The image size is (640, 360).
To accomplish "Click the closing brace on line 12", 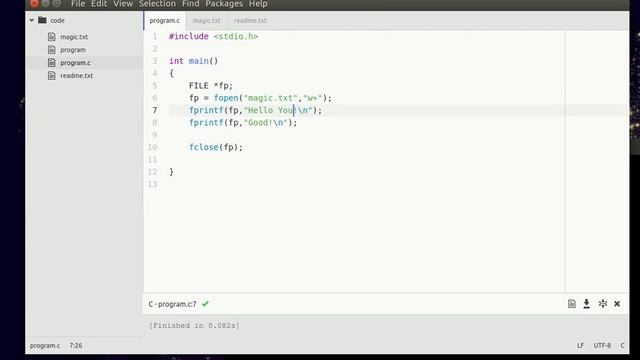I will [x=171, y=172].
